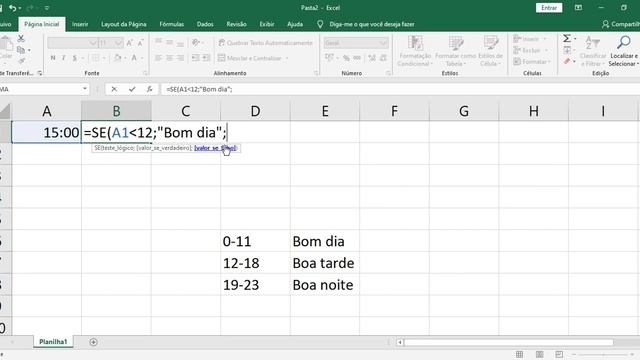Click the increase indent icon

pyautogui.click(x=207, y=58)
